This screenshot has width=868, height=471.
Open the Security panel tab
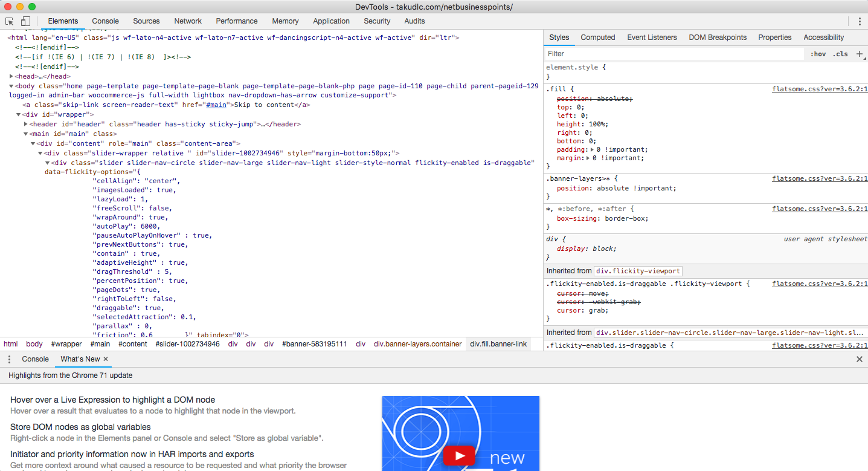tap(377, 21)
